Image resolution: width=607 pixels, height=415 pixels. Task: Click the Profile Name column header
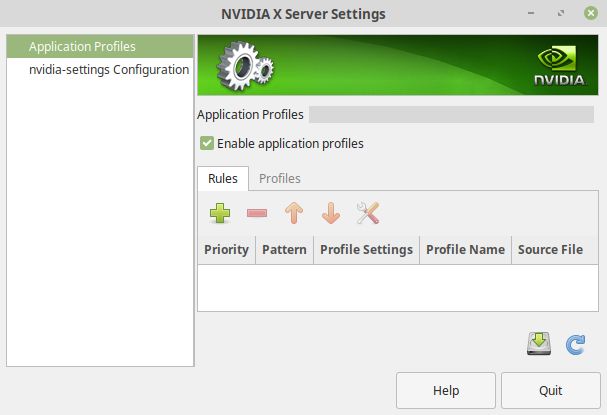click(x=466, y=250)
